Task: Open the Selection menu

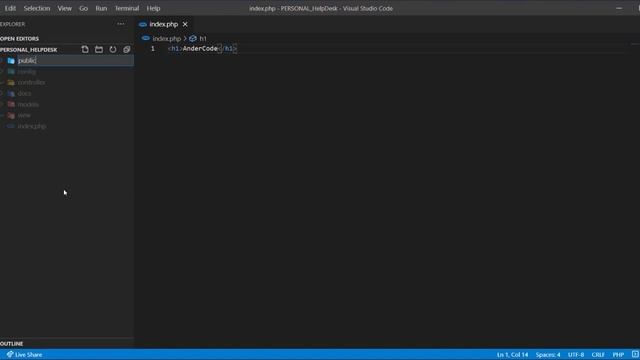Action: (37, 8)
